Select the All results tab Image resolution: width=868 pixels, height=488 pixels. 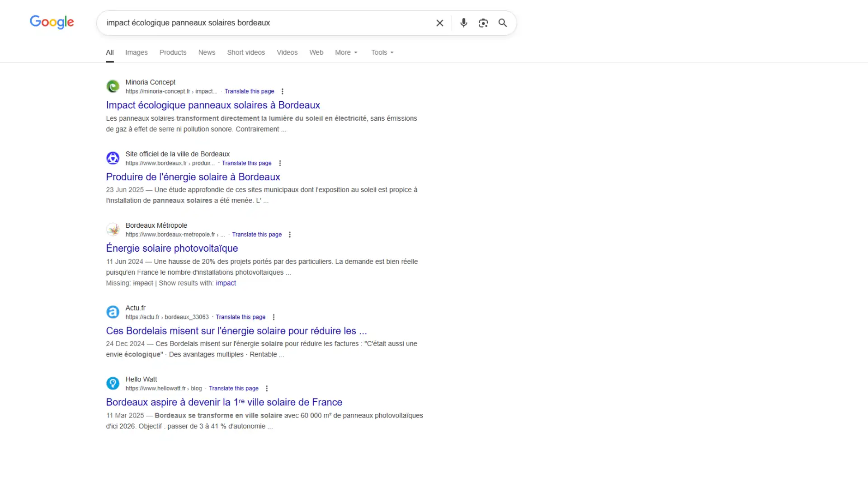pos(110,52)
